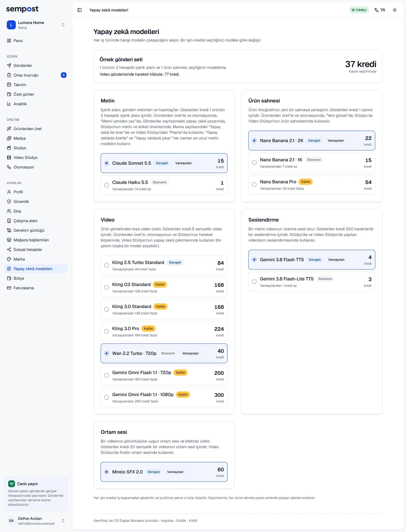
Task: Expand Defne Arslan account menu chevron
Action: click(x=63, y=521)
